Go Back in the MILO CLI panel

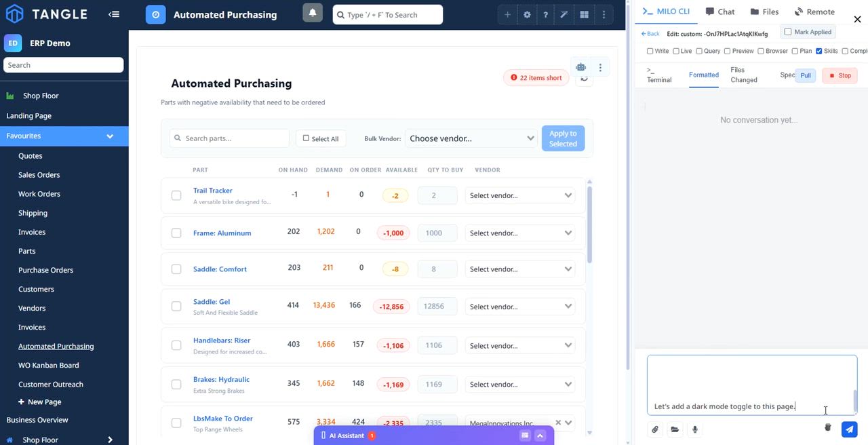point(650,34)
